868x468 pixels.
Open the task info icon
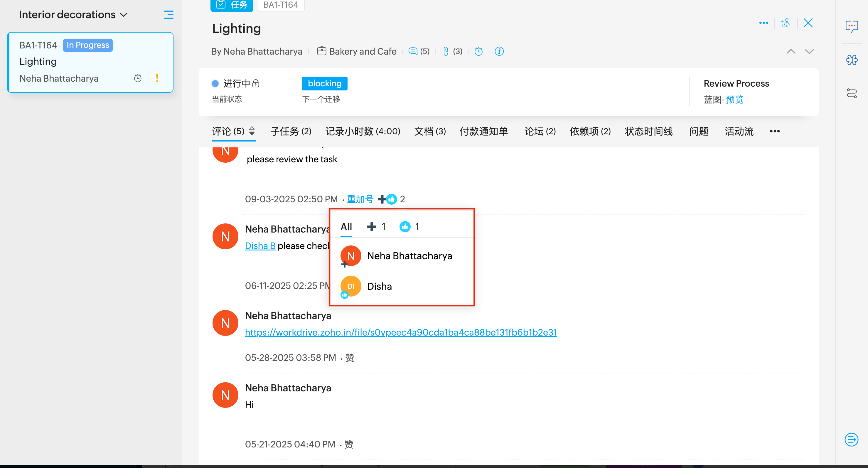tap(499, 51)
